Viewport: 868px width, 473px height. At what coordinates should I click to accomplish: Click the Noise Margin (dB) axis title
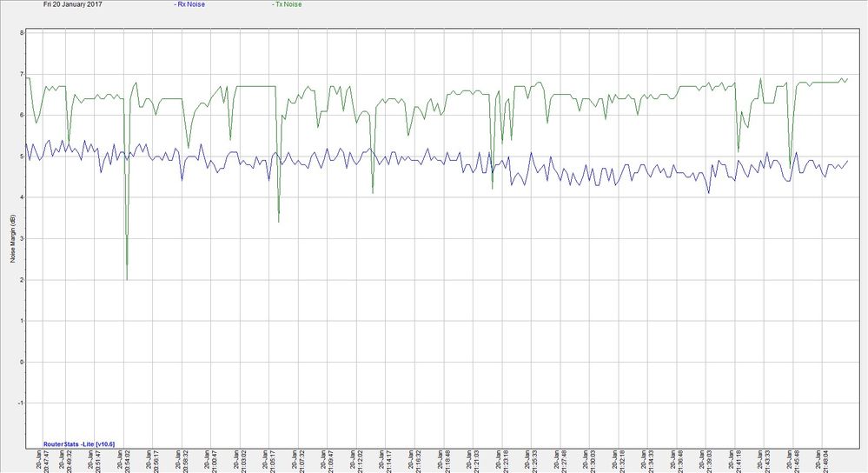[x=13, y=239]
